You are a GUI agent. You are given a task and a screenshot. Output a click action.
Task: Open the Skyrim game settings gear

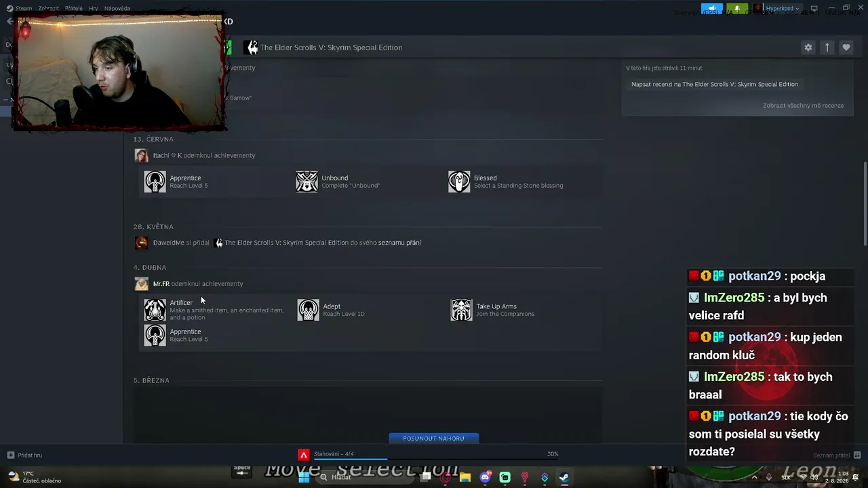click(x=808, y=47)
